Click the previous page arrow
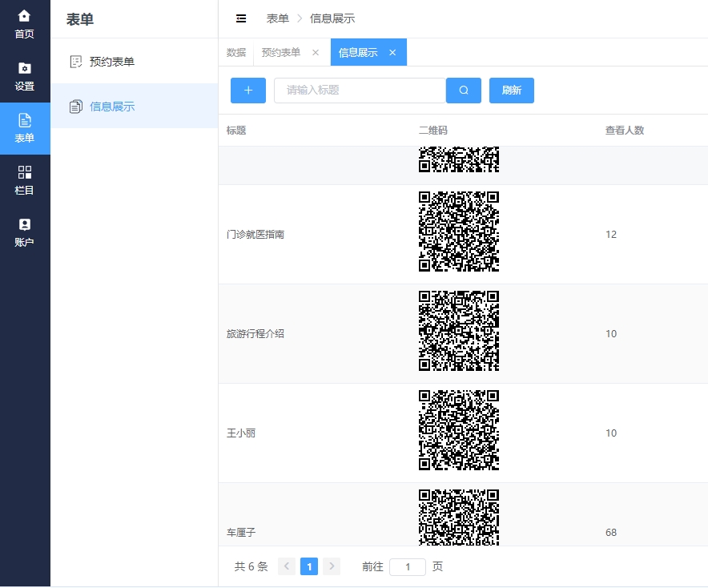The image size is (708, 588). 287,566
